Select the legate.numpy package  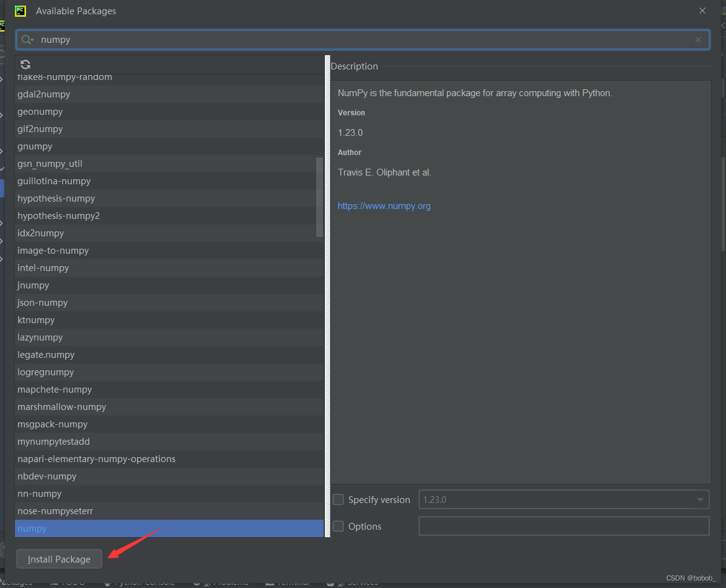coord(169,355)
